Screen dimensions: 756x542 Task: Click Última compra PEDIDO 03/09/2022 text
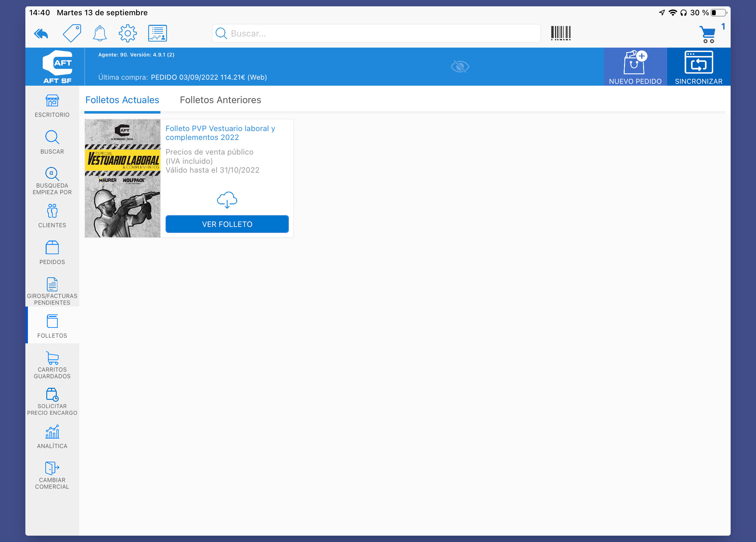pyautogui.click(x=183, y=77)
